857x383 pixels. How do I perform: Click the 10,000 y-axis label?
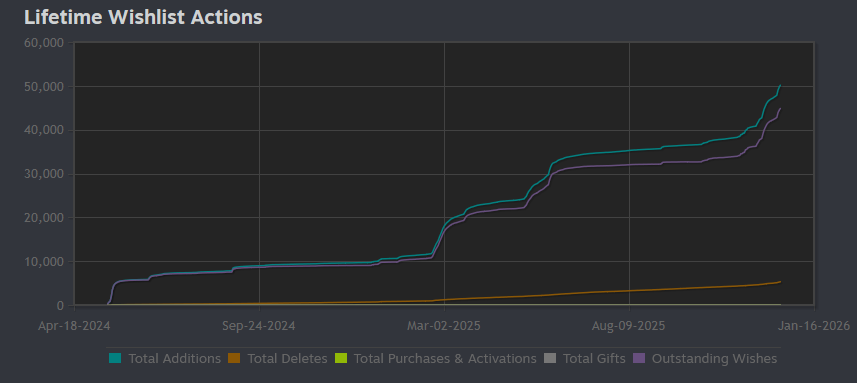click(x=44, y=261)
